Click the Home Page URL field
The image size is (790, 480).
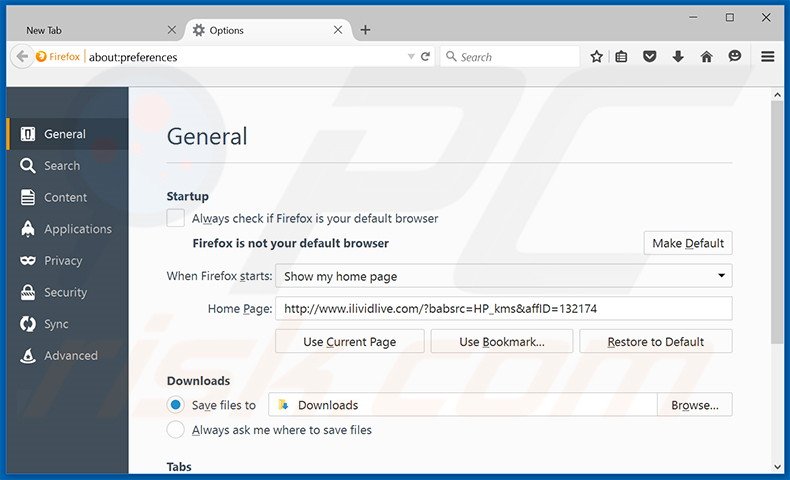(503, 309)
